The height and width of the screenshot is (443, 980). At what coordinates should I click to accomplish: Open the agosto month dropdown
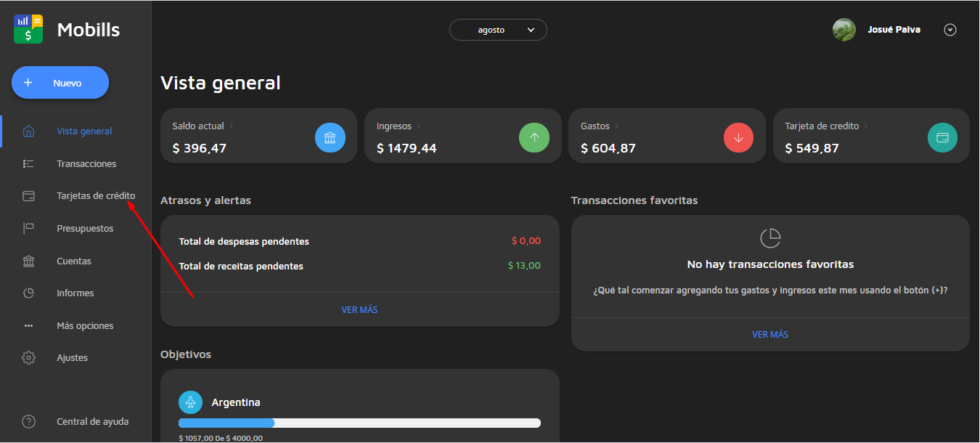(498, 30)
